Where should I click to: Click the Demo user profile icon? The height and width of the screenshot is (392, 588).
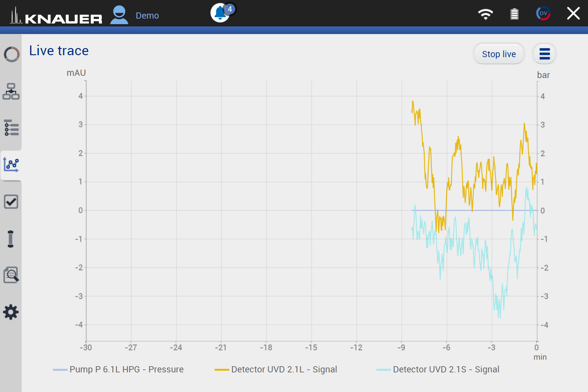119,15
